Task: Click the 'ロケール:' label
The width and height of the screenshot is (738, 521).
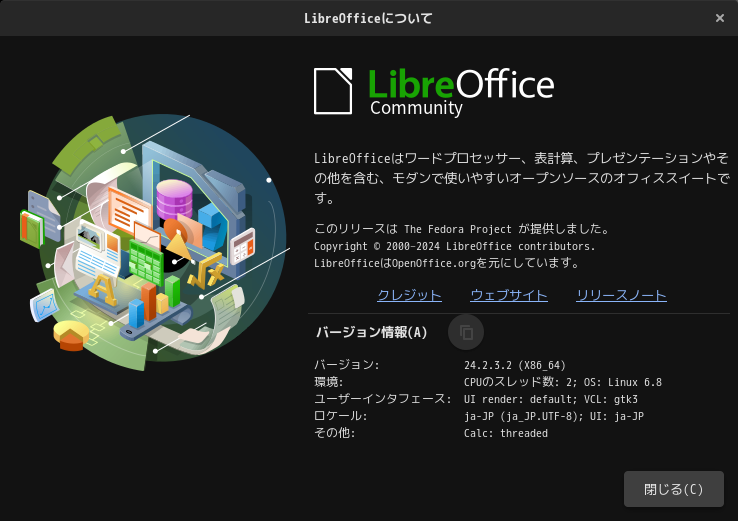Action: pyautogui.click(x=340, y=416)
